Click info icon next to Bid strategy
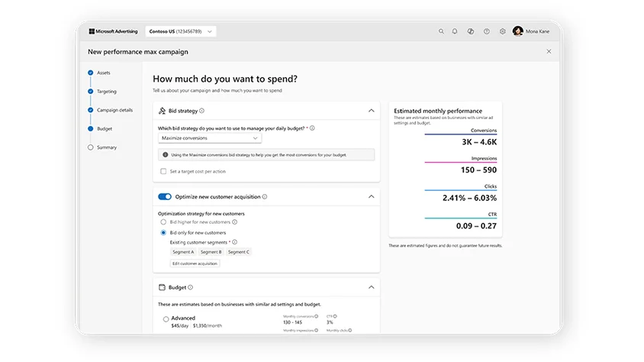The width and height of the screenshot is (644, 362). tap(202, 111)
